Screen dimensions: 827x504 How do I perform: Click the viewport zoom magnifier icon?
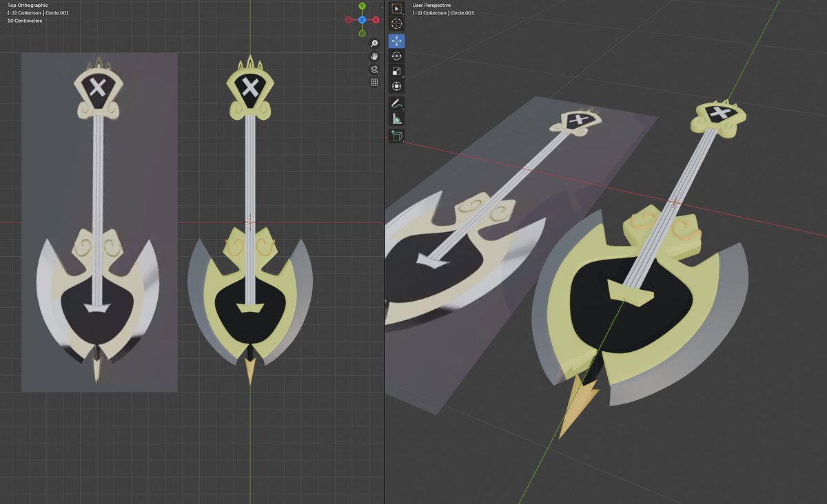point(374,43)
